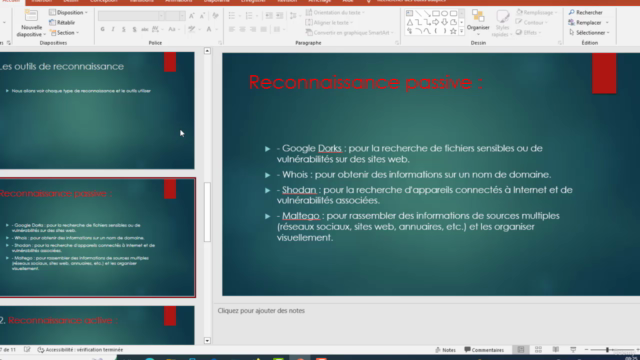This screenshot has height=360, width=640.
Task: Select the down arrow shape in gallery
Action: tap(444, 22)
